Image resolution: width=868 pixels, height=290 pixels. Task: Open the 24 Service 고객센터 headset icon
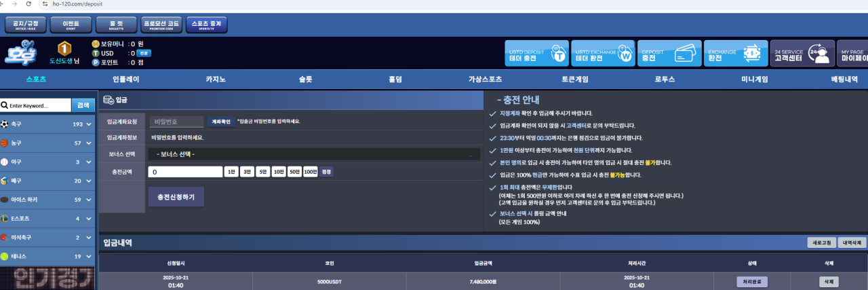821,54
